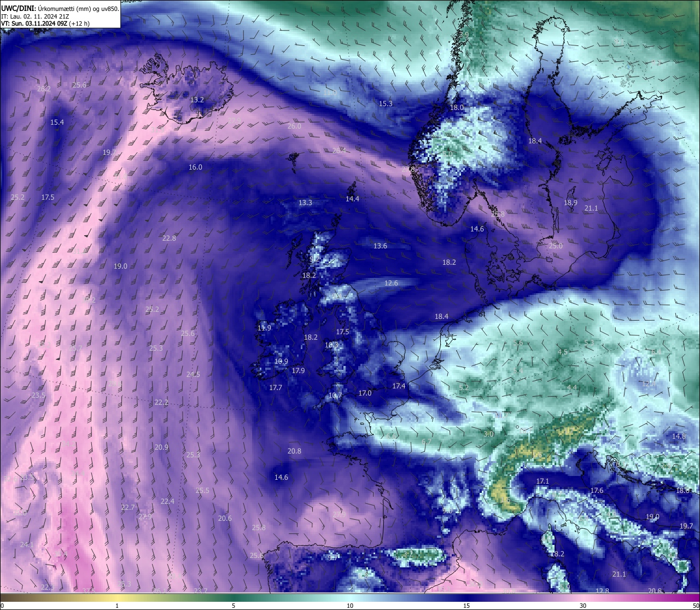700x610 pixels.
Task: Click the 17.6 value label
Action: tap(597, 491)
